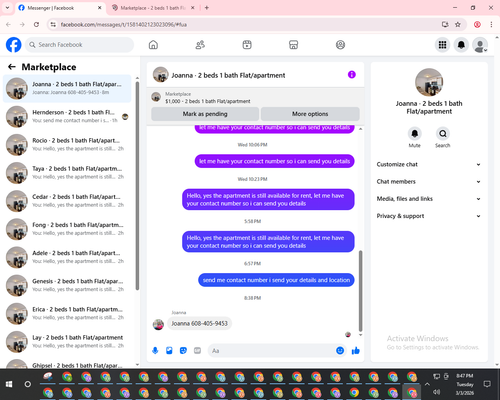The width and height of the screenshot is (500, 400).
Task: Expand the Chat members section
Action: (429, 182)
